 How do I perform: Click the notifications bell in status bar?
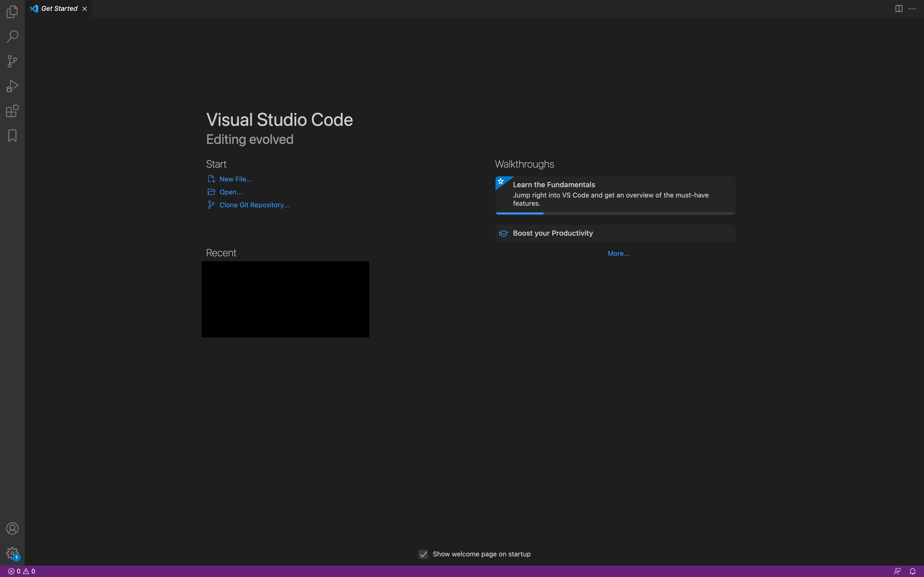pyautogui.click(x=913, y=571)
